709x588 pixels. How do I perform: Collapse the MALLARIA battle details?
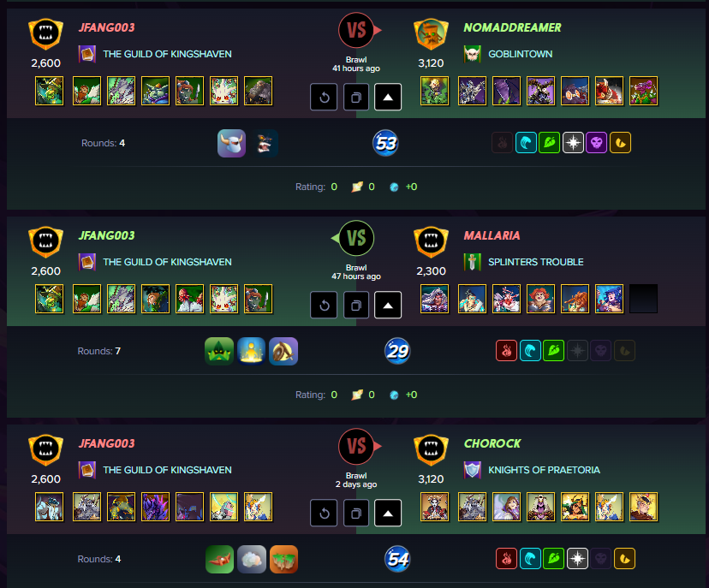point(388,305)
